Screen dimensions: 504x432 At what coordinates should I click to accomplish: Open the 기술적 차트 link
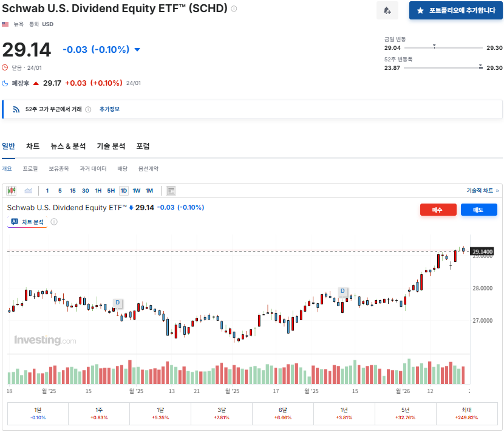483,190
